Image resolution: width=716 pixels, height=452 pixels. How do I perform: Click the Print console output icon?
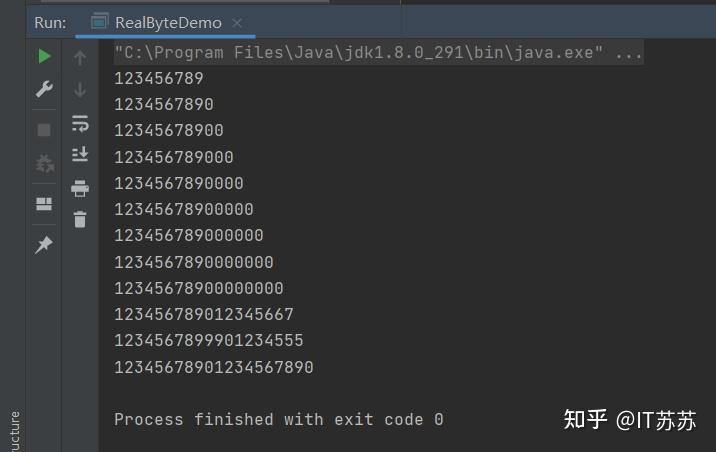[80, 188]
